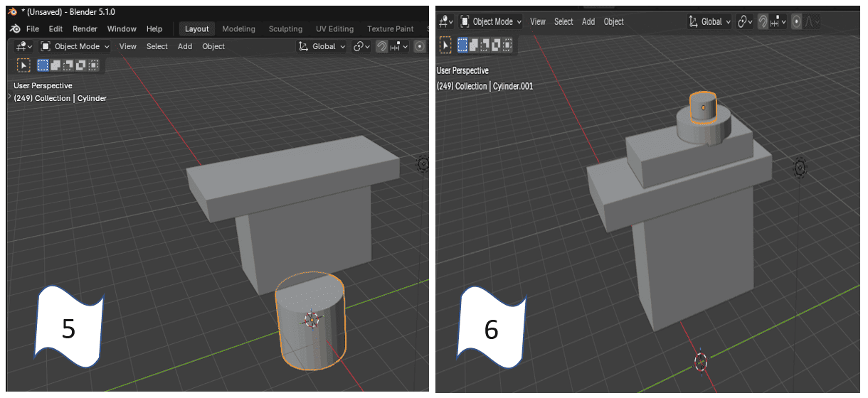Open Select menu in right viewport header
Screen dimensions: 868x398
(563, 21)
